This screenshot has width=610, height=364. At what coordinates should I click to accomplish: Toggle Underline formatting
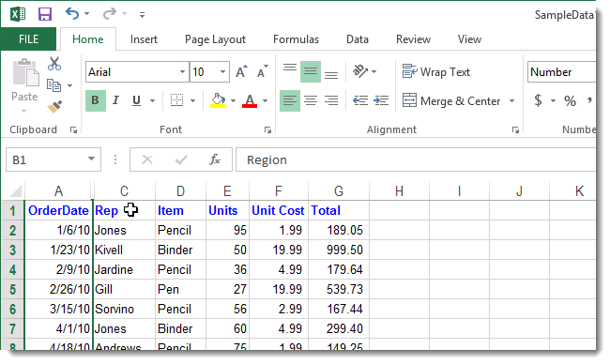137,100
